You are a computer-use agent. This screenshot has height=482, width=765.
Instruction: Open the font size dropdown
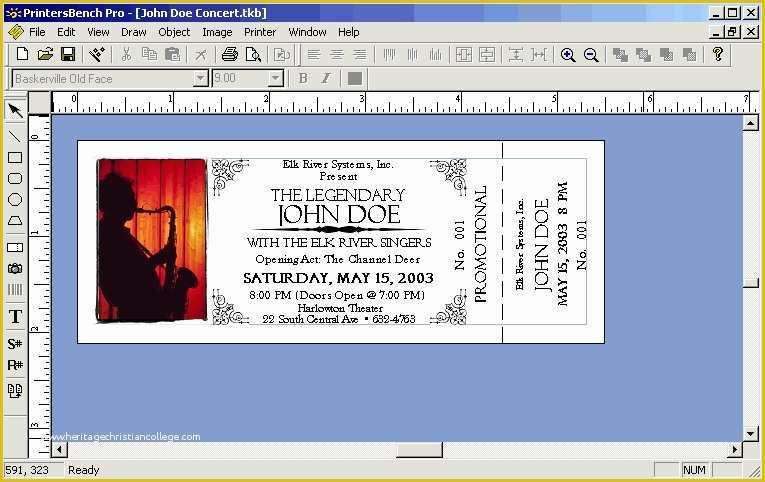click(x=275, y=78)
